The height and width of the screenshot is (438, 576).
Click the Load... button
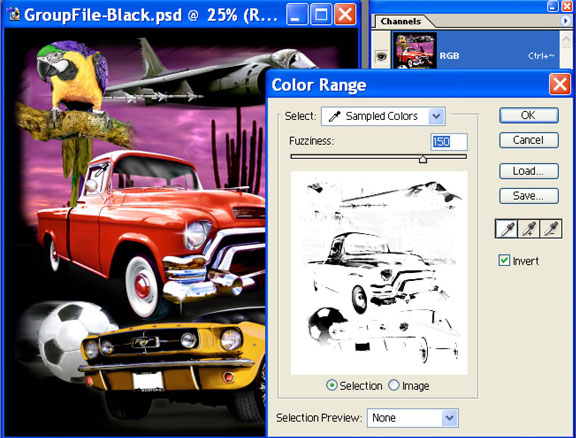point(529,171)
